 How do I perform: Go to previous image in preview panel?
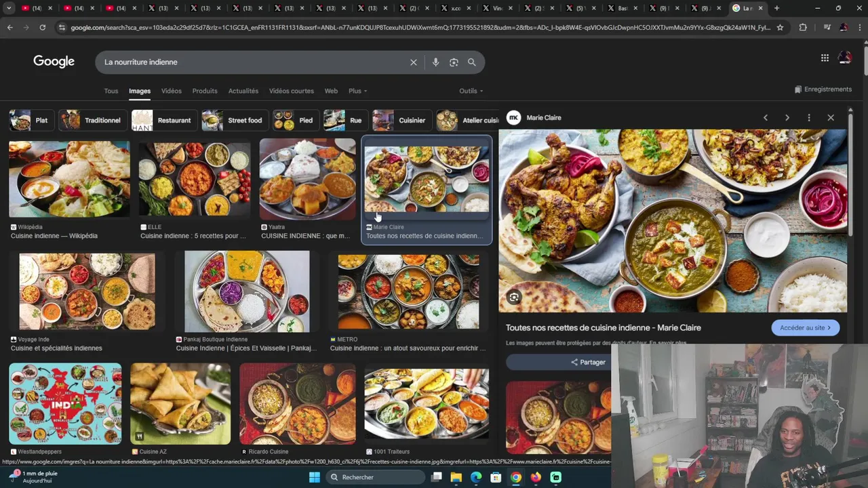click(x=766, y=118)
